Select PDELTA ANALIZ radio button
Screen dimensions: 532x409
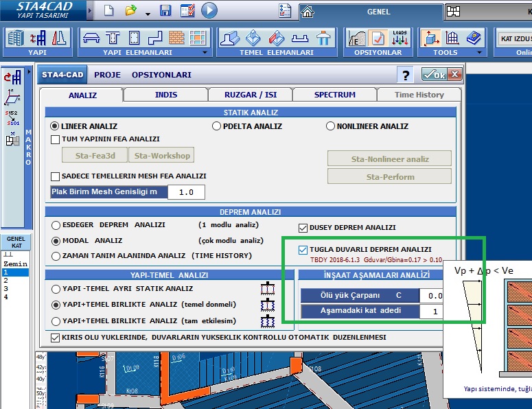click(x=217, y=126)
